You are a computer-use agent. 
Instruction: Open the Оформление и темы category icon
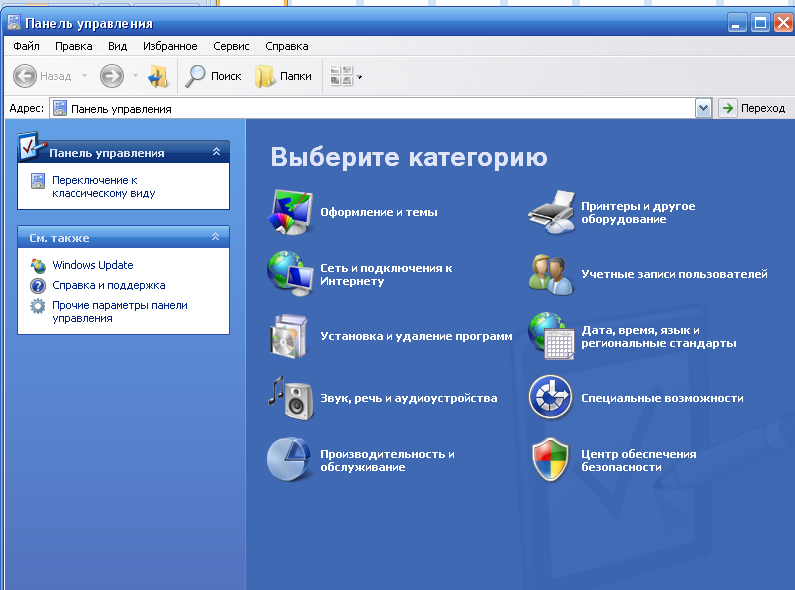(290, 212)
